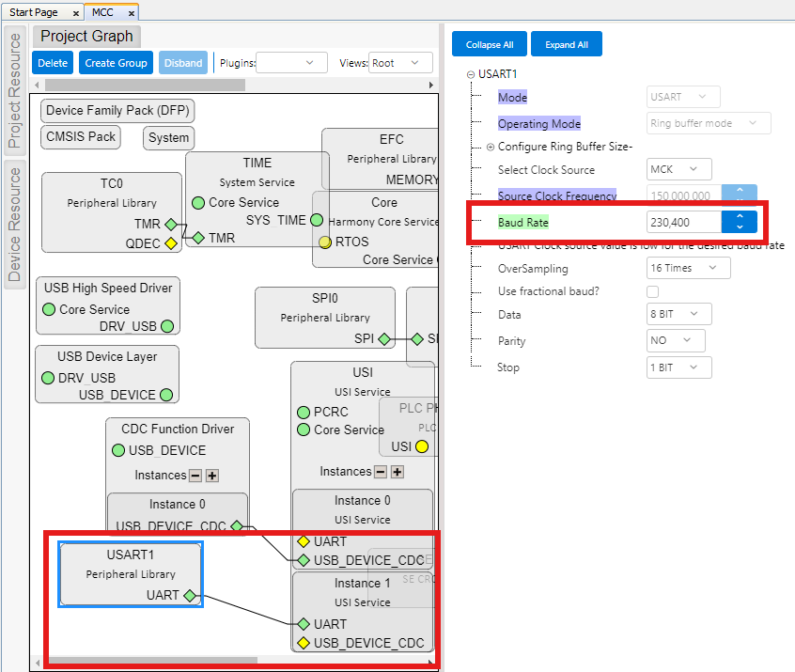Collapse the USART1 tree node
Viewport: 795px width, 672px height.
[470, 74]
